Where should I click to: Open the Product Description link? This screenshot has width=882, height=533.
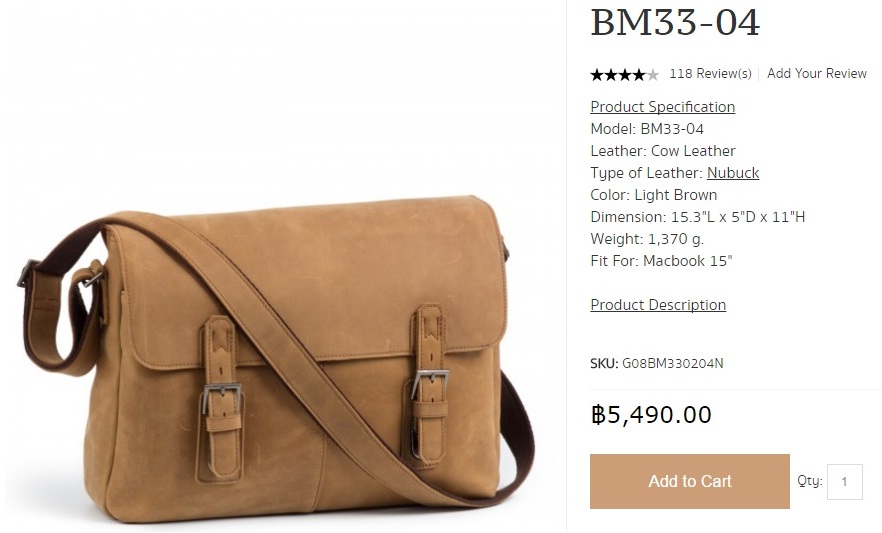coord(658,305)
